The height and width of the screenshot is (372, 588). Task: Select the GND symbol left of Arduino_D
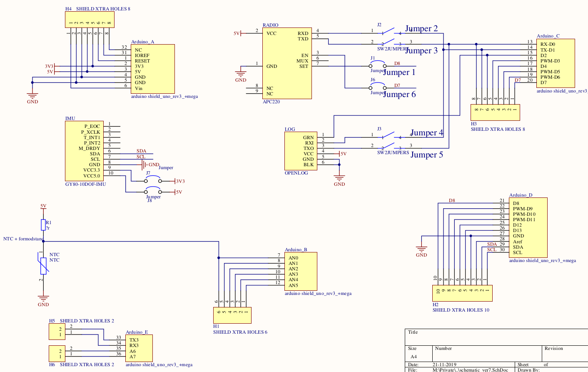tap(421, 250)
